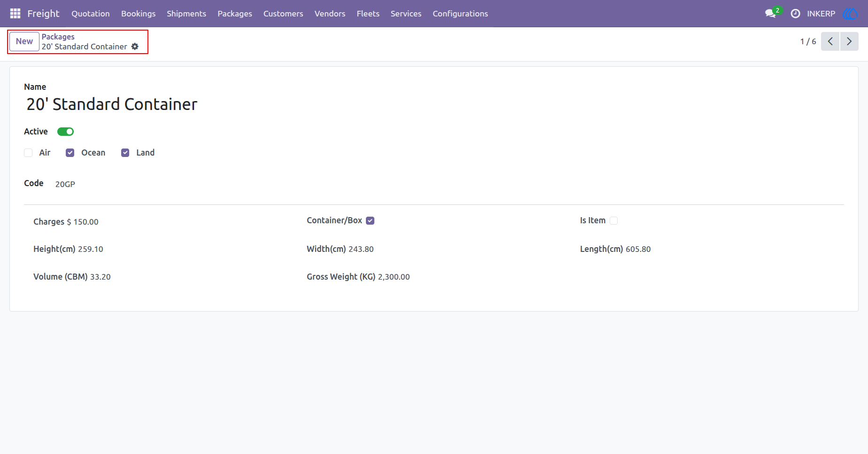Go to the next record arrow
The image size is (868, 454).
849,41
